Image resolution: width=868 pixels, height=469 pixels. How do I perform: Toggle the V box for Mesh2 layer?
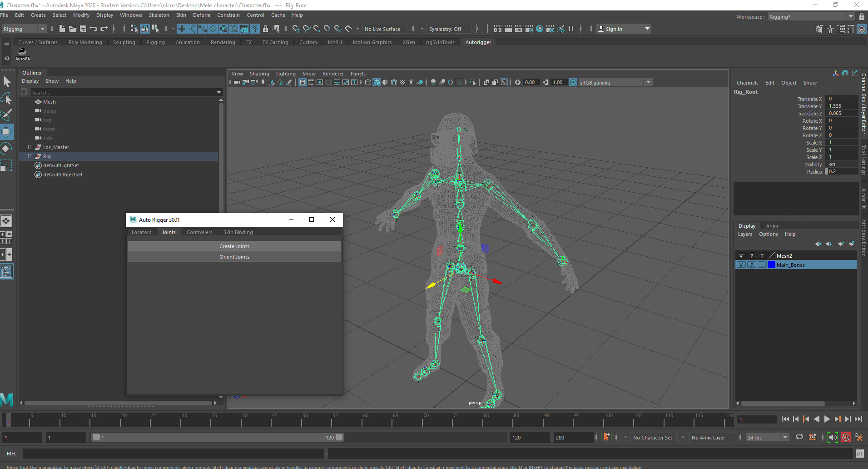click(x=741, y=256)
